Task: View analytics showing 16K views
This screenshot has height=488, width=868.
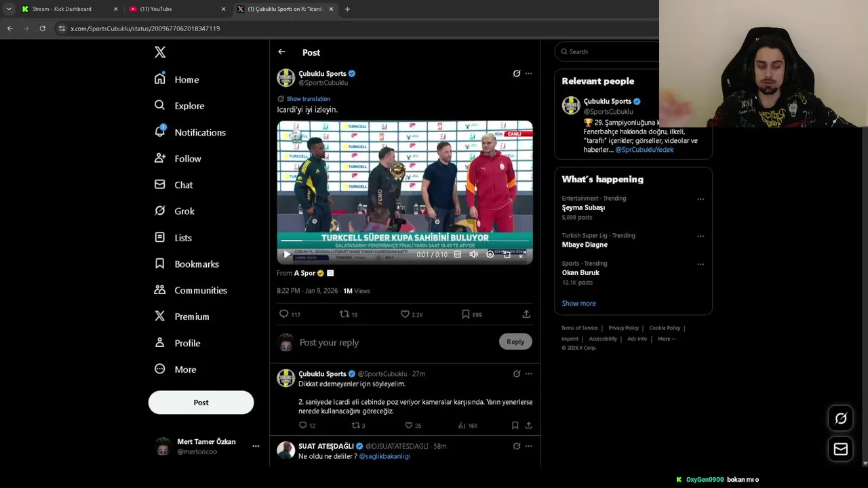Action: tap(468, 426)
